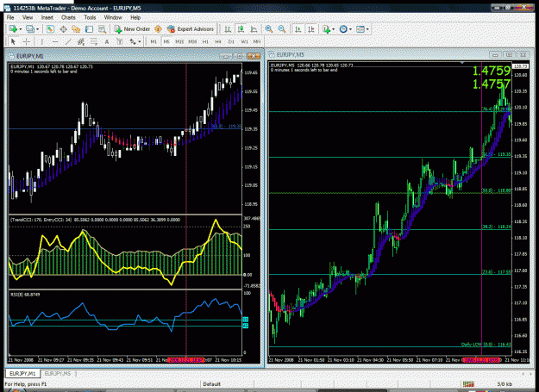
Task: Select the Trendline drawing tool
Action: pyautogui.click(x=68, y=41)
